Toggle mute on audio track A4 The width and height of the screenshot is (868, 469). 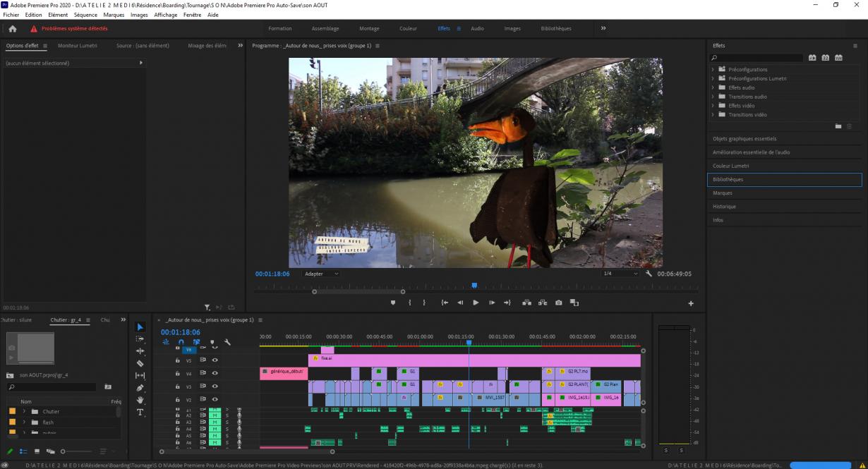click(215, 429)
